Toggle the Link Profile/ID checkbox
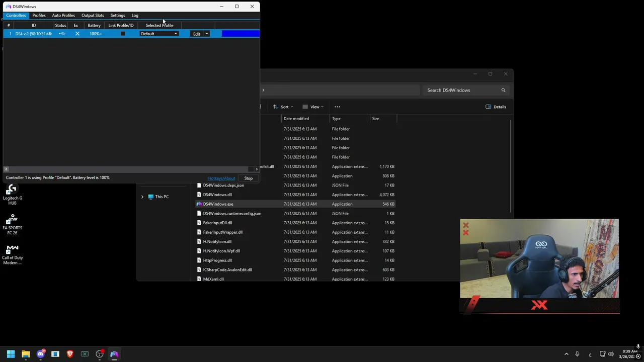 point(122,34)
